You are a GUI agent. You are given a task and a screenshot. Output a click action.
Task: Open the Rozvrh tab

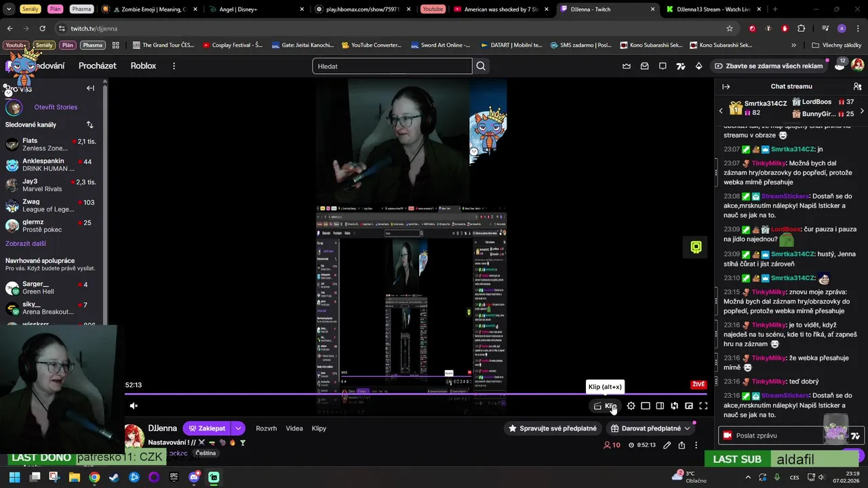click(x=266, y=428)
